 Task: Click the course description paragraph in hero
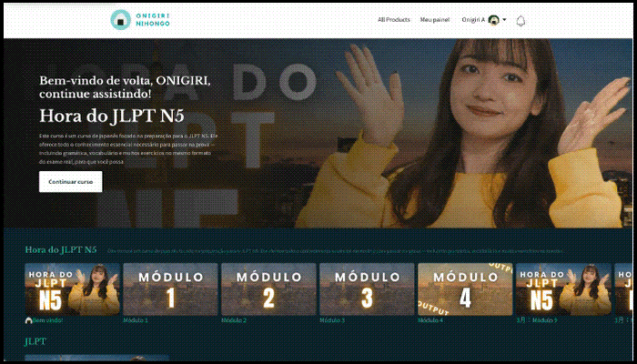(129, 148)
